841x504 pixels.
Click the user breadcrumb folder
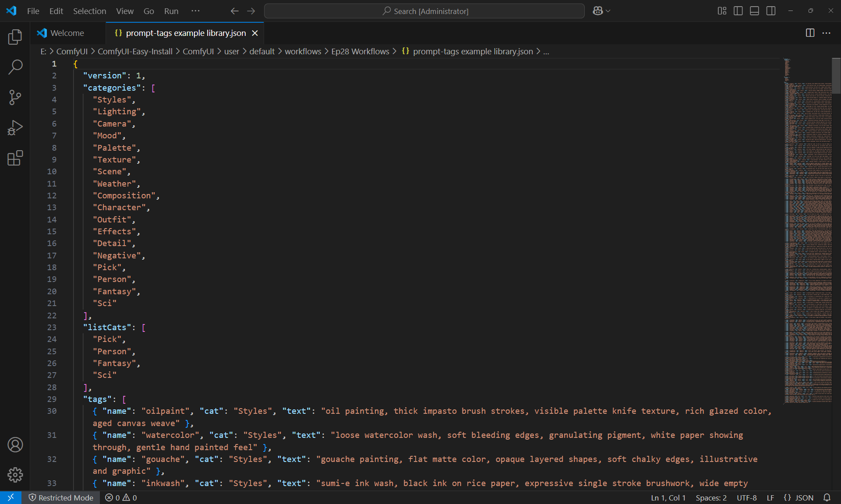[x=232, y=51]
